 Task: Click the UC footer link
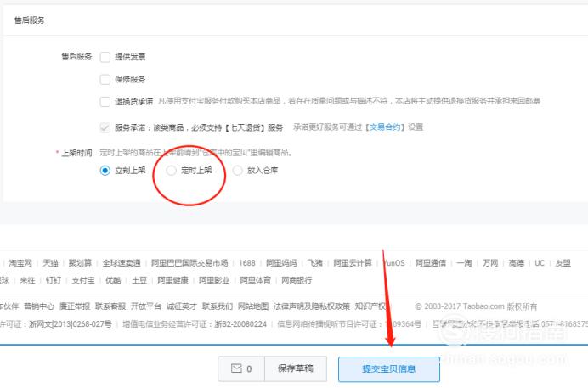click(540, 263)
